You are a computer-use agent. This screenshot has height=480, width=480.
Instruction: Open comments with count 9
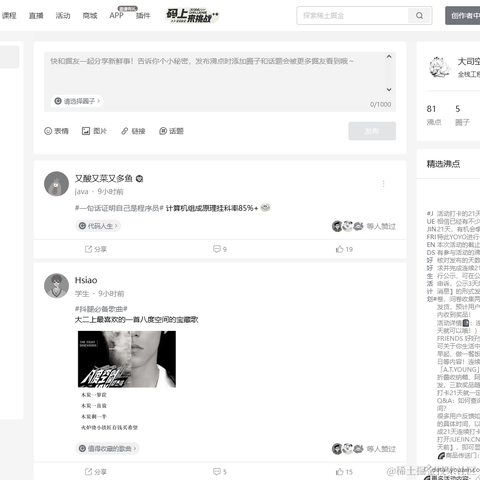pos(220,249)
